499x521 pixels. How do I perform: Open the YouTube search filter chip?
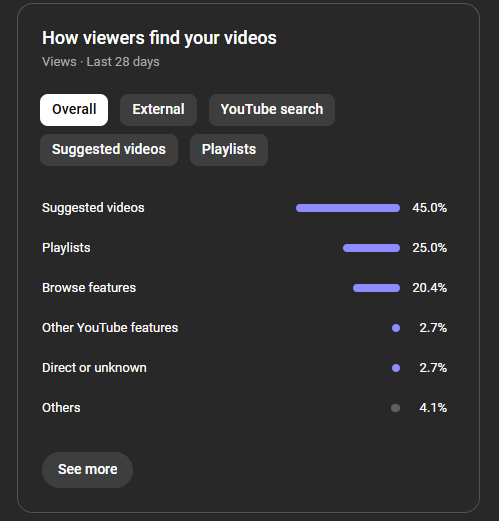272,110
